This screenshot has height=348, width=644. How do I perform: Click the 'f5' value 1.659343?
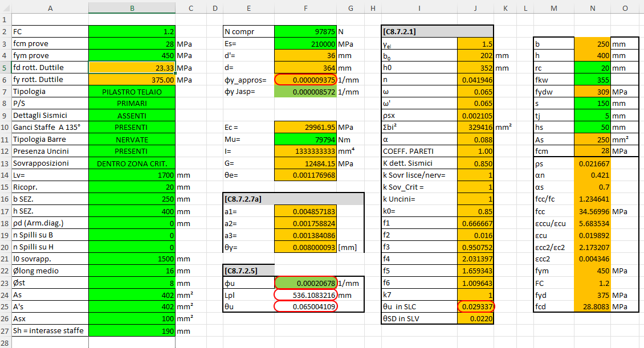pos(475,271)
